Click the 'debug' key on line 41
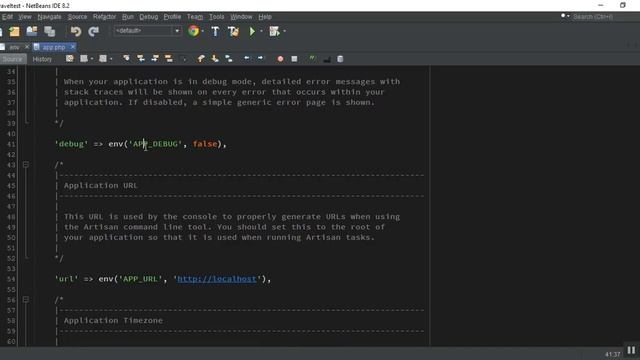 [x=71, y=144]
